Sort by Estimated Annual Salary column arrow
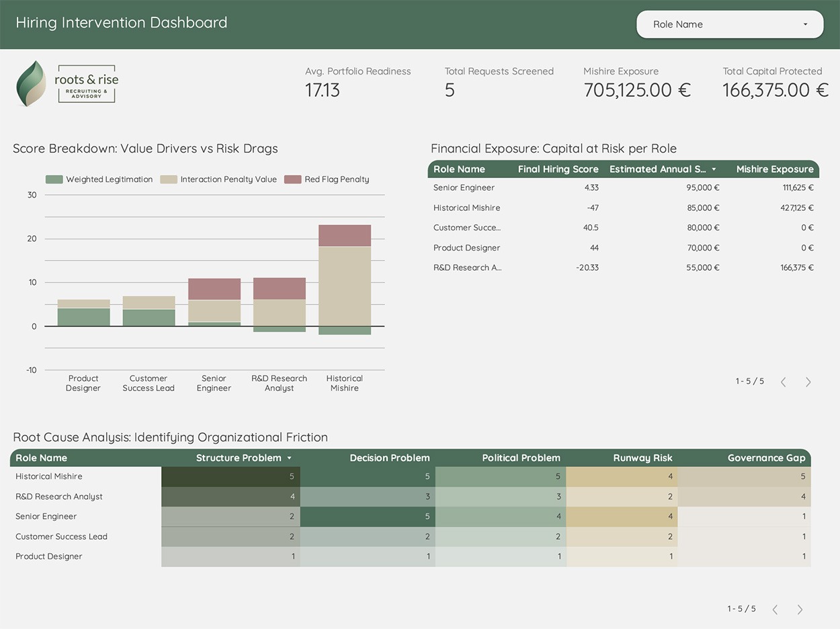The width and height of the screenshot is (840, 629). click(x=714, y=169)
